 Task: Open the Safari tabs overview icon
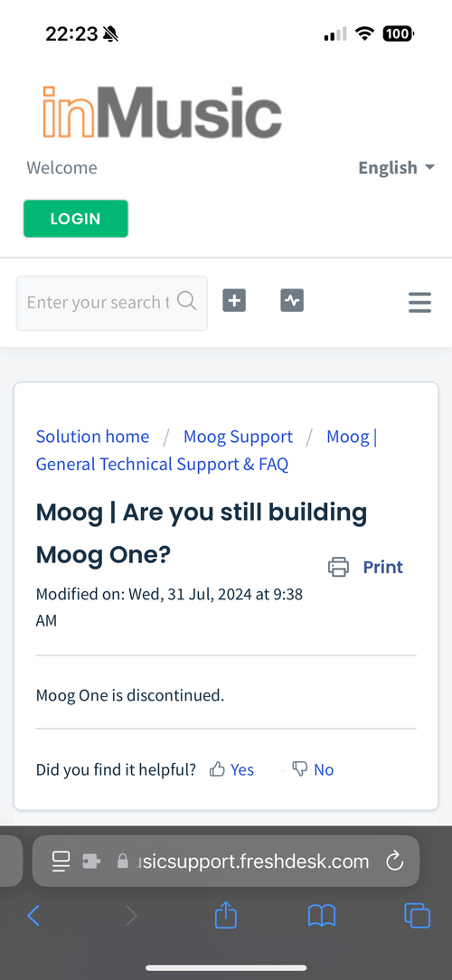[417, 916]
